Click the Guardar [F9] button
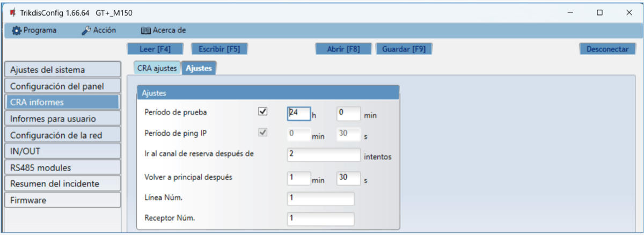Screen dimensions: 644x235 (404, 49)
